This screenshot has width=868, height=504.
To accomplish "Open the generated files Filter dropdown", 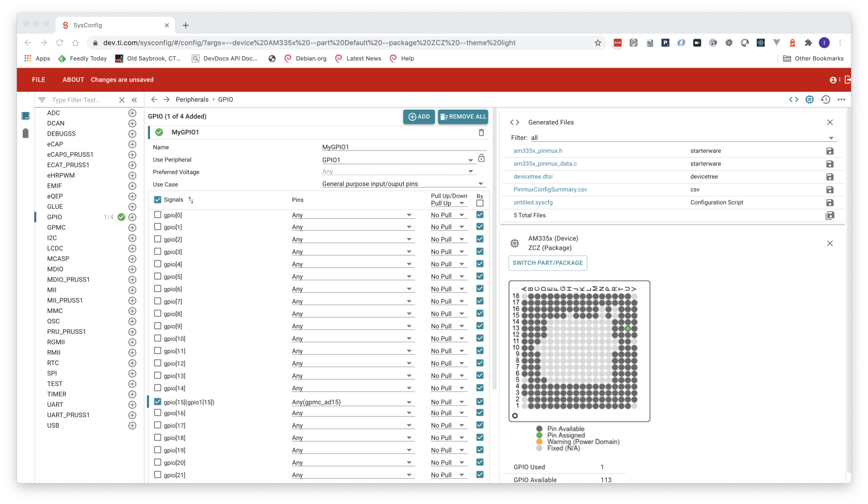I will (831, 138).
